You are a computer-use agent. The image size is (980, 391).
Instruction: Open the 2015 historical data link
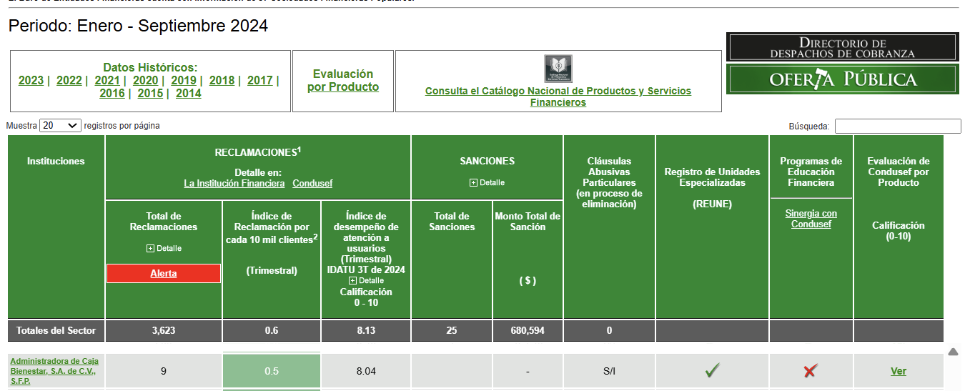150,94
